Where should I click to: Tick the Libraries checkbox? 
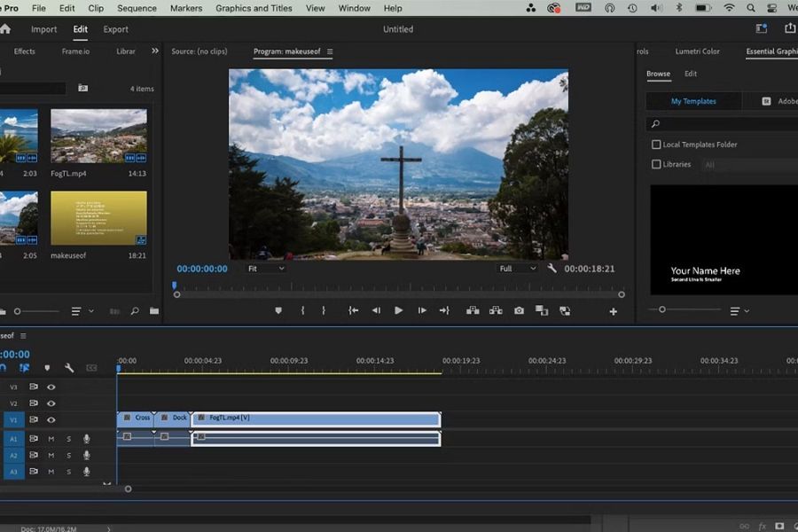click(656, 164)
